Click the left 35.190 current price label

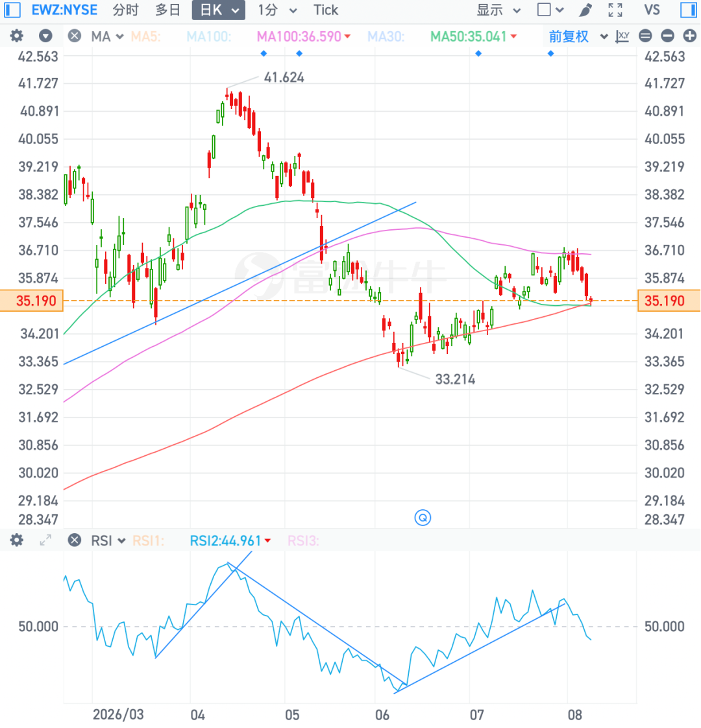coord(32,301)
